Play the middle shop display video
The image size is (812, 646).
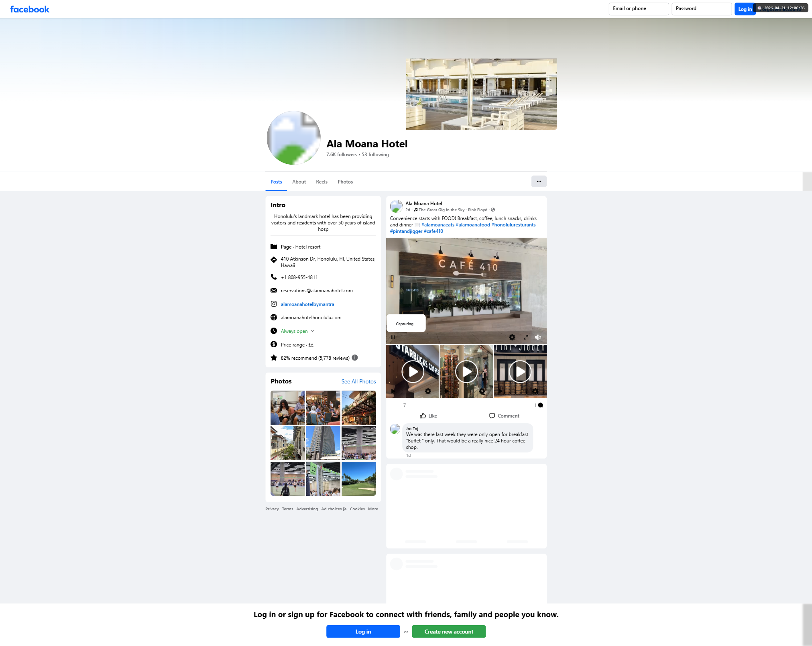466,372
